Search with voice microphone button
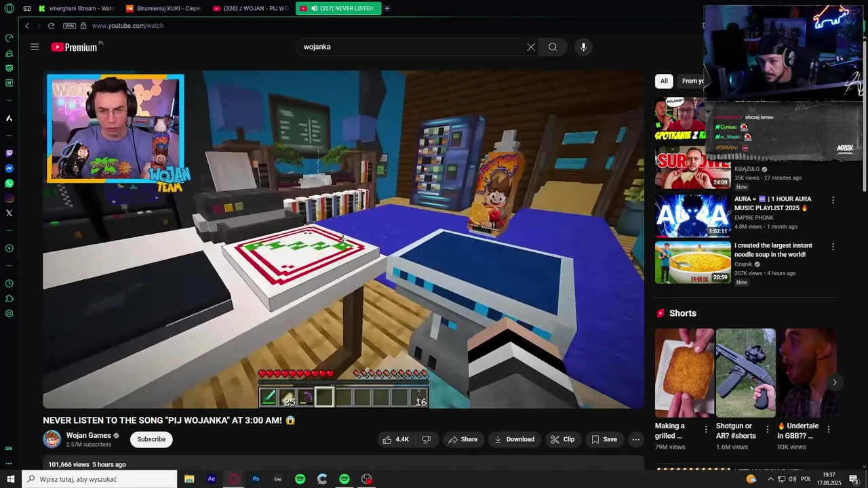The height and width of the screenshot is (488, 868). [583, 47]
